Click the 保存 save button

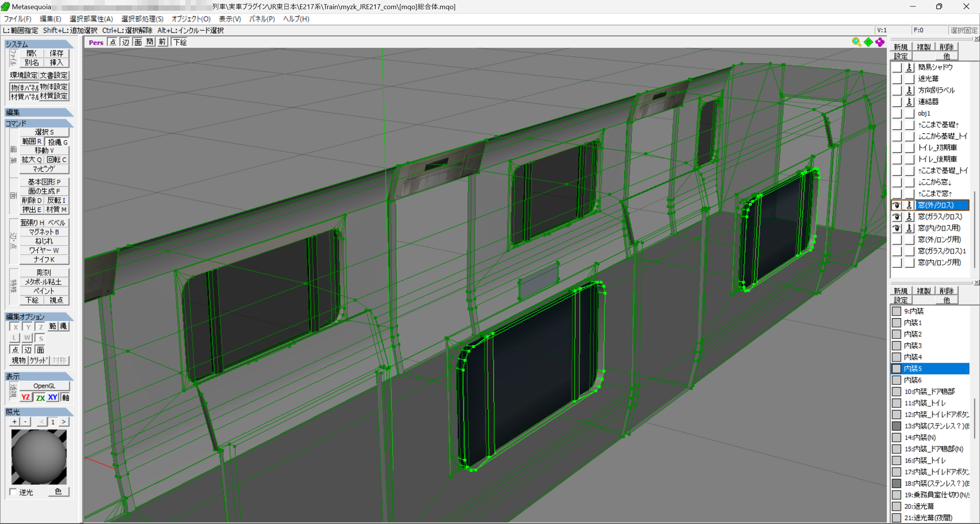tap(56, 53)
